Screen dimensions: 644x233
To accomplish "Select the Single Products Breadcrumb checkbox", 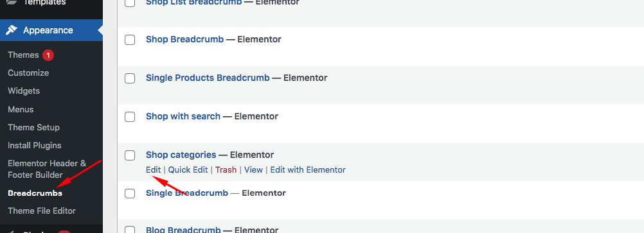I will 130,78.
